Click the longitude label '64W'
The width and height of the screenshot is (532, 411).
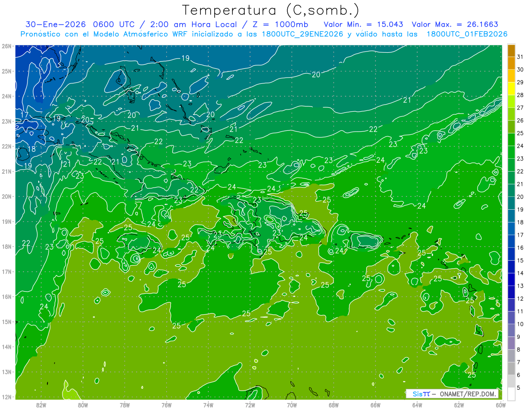[x=417, y=404]
